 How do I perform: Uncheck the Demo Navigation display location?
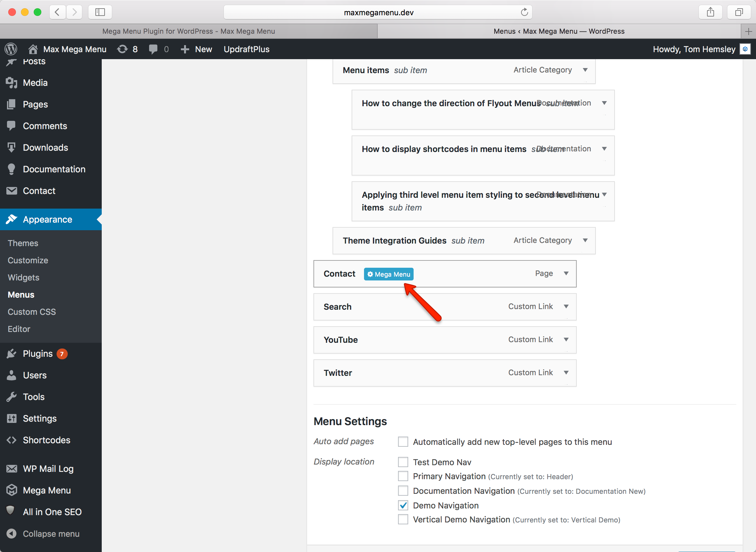[403, 505]
